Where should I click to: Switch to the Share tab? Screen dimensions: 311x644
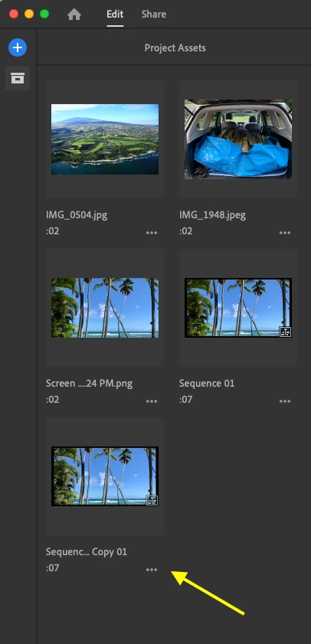click(x=154, y=14)
